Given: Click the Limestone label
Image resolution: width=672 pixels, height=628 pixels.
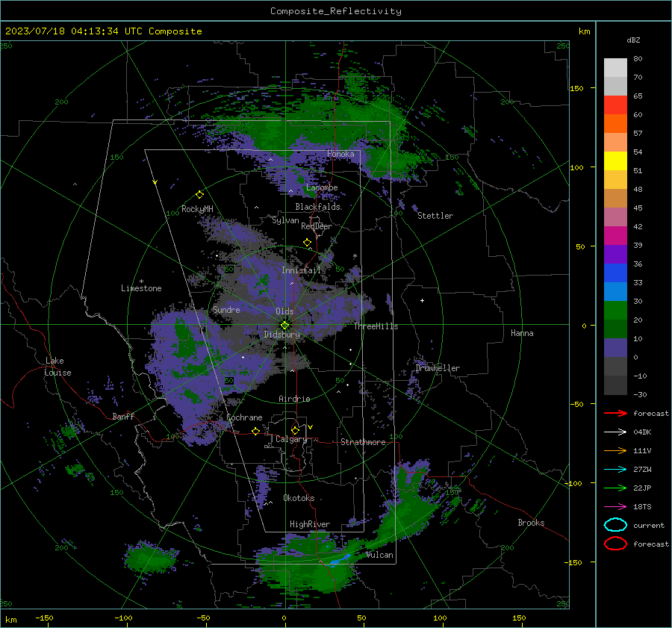Looking at the screenshot, I should 141,288.
